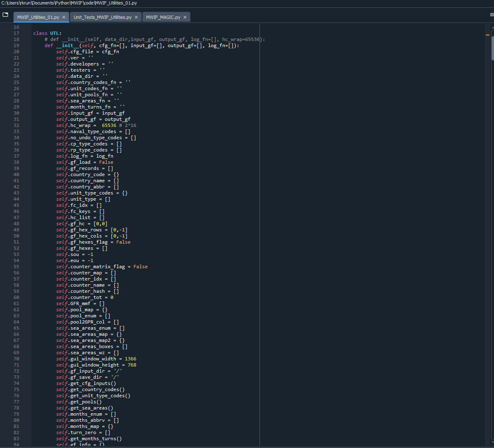494x448 pixels.
Task: Click 'self.testers' assignment line
Action: pos(81,70)
